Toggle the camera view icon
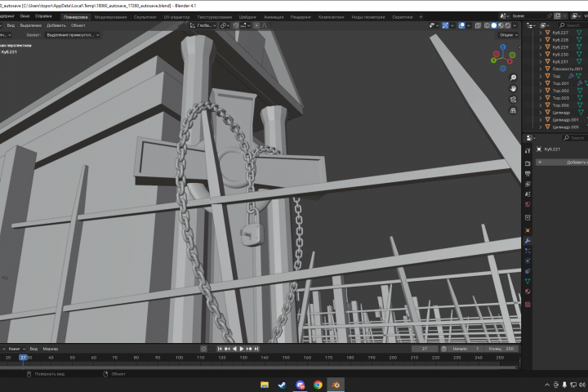 513,100
